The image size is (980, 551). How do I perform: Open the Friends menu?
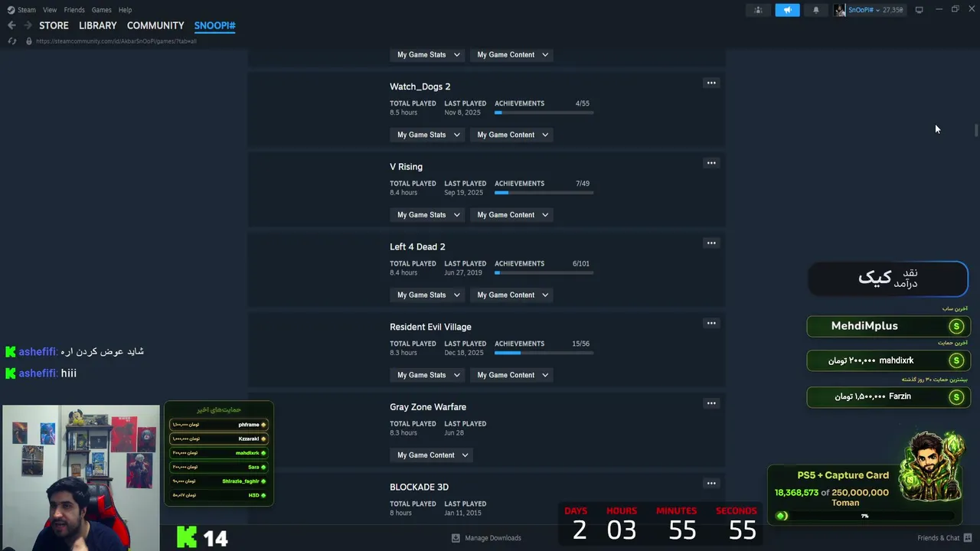(x=74, y=10)
